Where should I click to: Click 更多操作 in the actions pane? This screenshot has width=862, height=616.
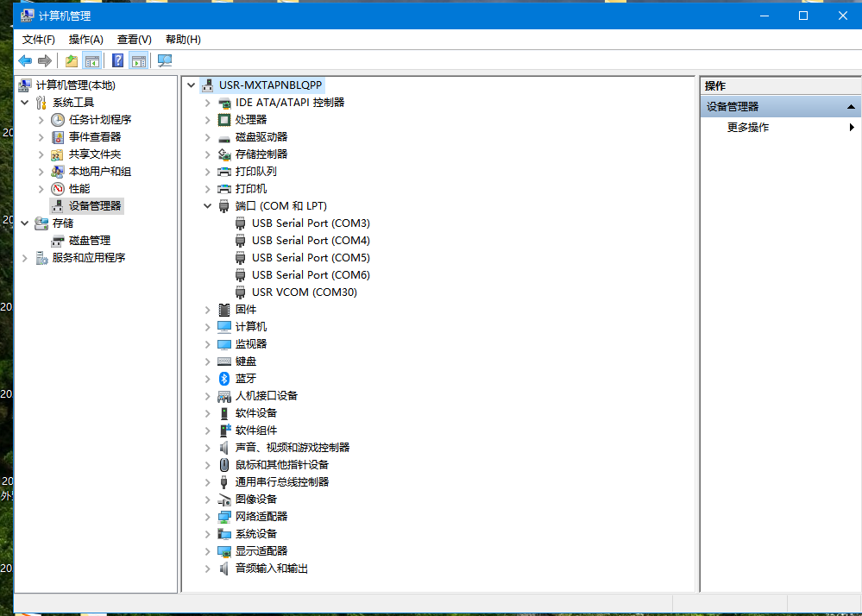[x=747, y=128]
